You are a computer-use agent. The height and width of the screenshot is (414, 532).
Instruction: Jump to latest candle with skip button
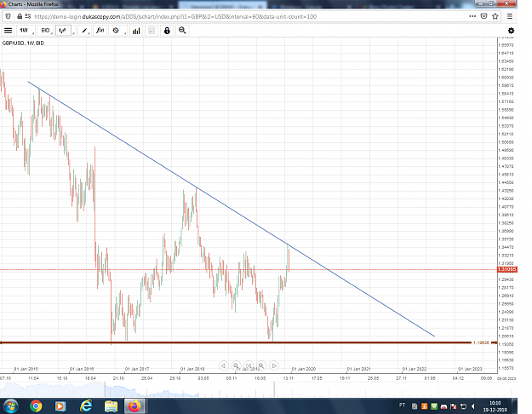click(x=249, y=365)
